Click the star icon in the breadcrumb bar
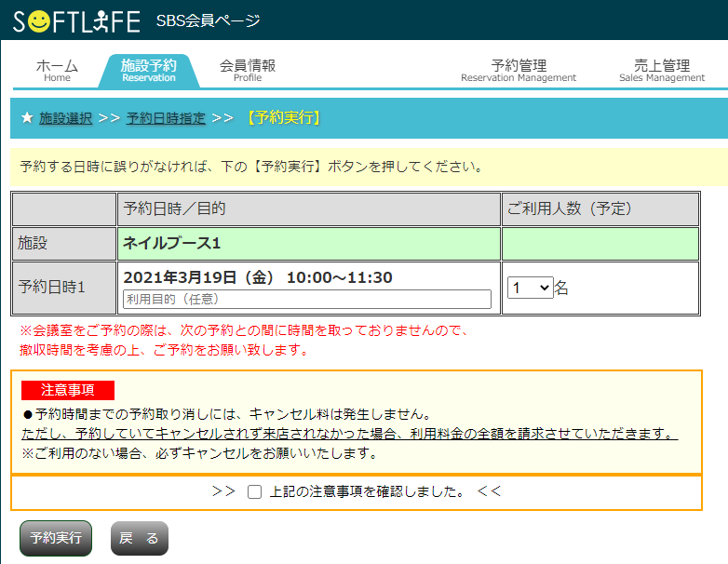This screenshot has width=728, height=564. click(26, 118)
